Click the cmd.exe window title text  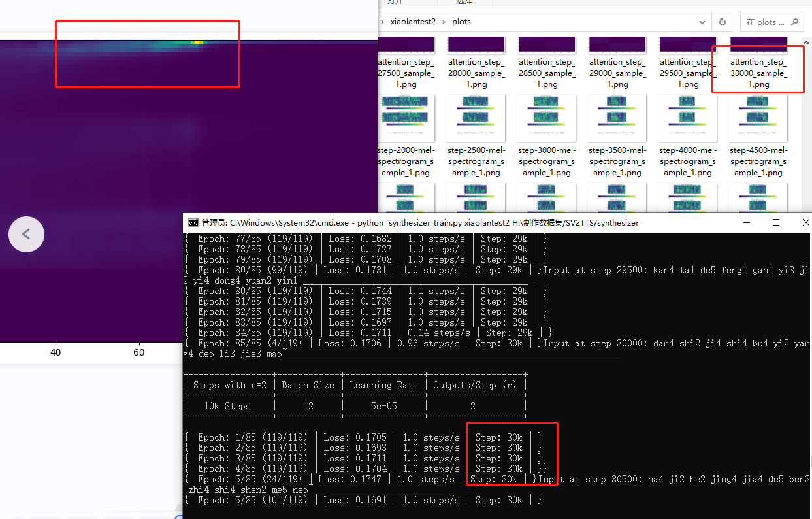[x=420, y=222]
